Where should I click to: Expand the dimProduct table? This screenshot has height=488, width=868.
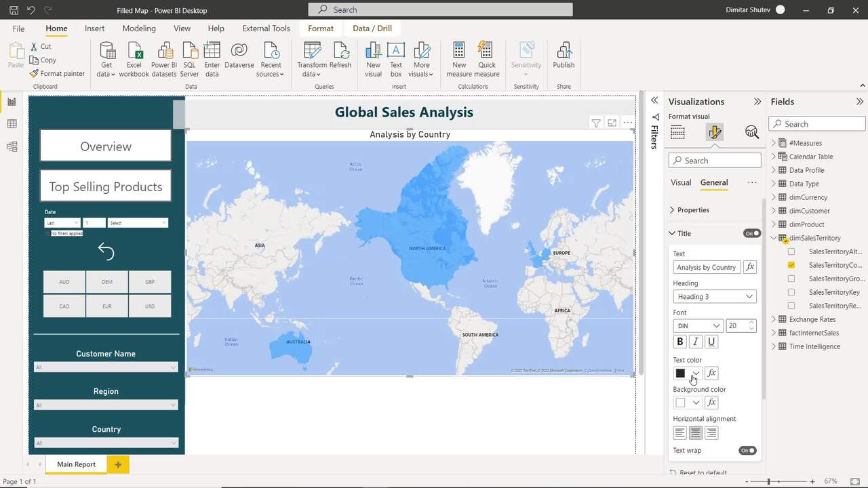[x=774, y=224]
